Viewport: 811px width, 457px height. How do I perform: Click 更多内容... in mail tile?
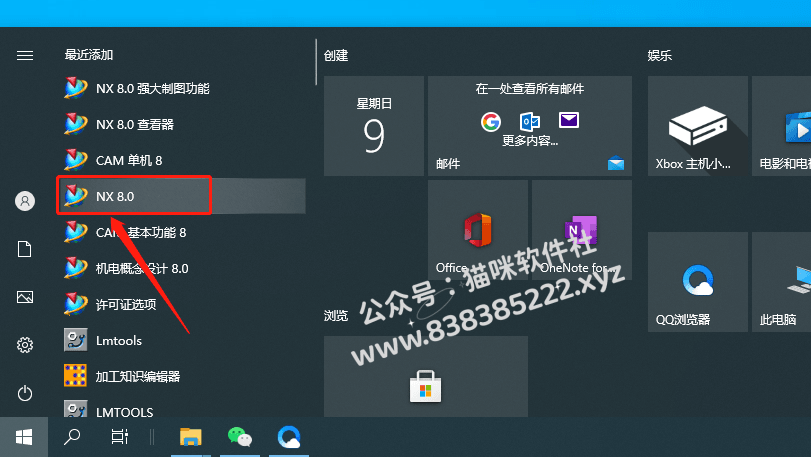pos(530,141)
